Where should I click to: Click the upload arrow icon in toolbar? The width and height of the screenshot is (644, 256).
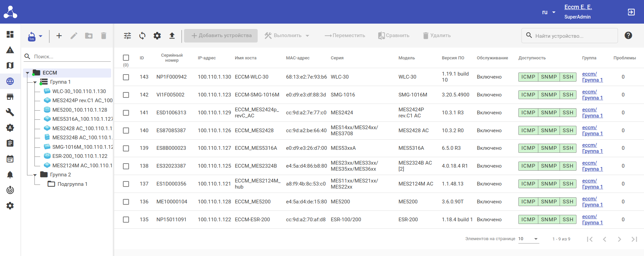click(x=172, y=36)
